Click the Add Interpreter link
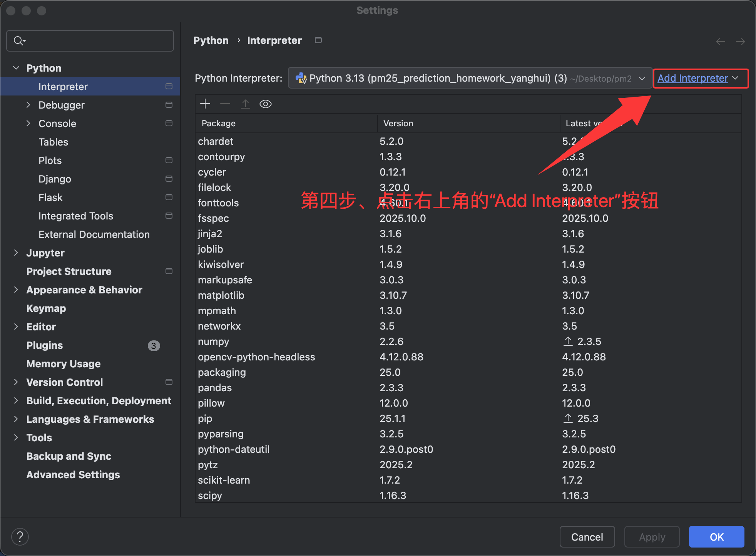 coord(692,78)
